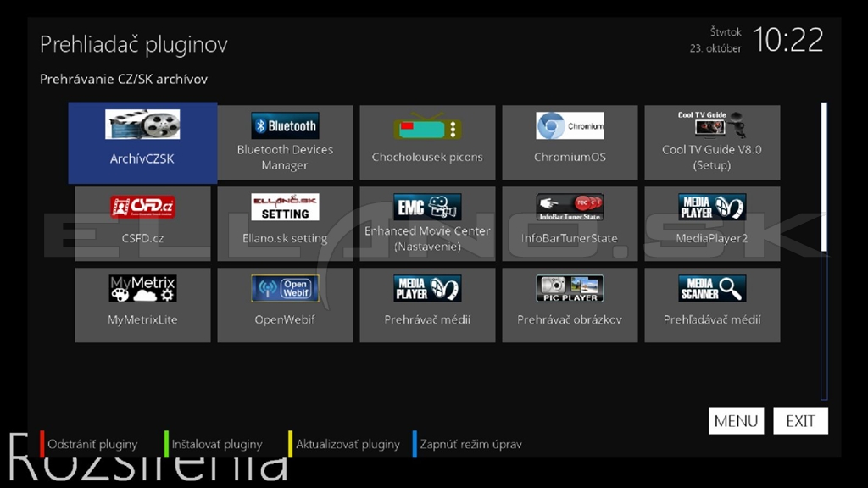Image resolution: width=868 pixels, height=488 pixels.
Task: Enable blue Zapnúť režim úprav mode
Action: tap(470, 444)
